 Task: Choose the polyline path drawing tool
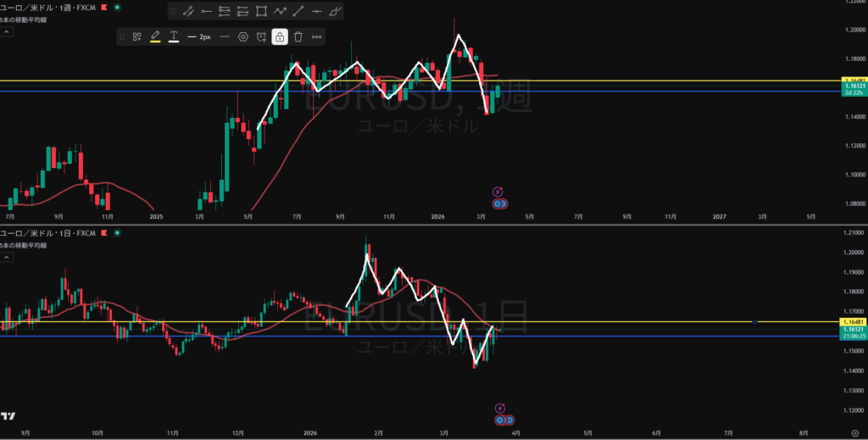point(280,11)
